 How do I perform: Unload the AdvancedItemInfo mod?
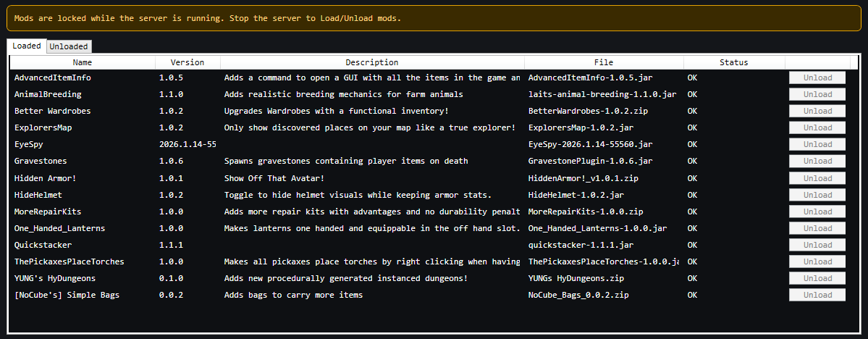point(817,78)
